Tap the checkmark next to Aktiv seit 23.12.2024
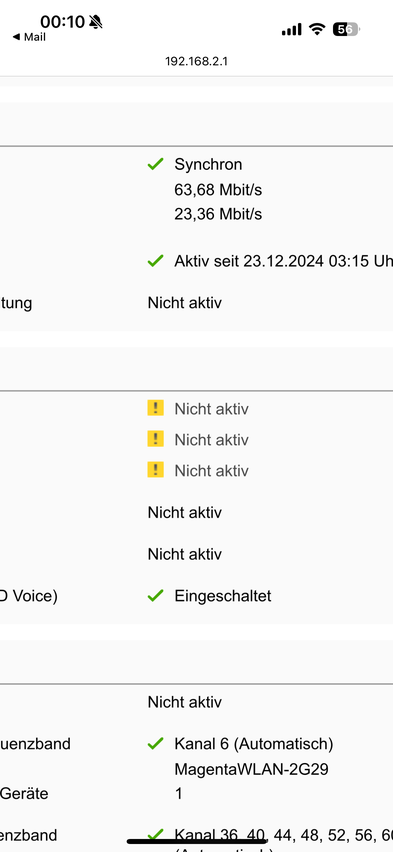 coord(155,261)
